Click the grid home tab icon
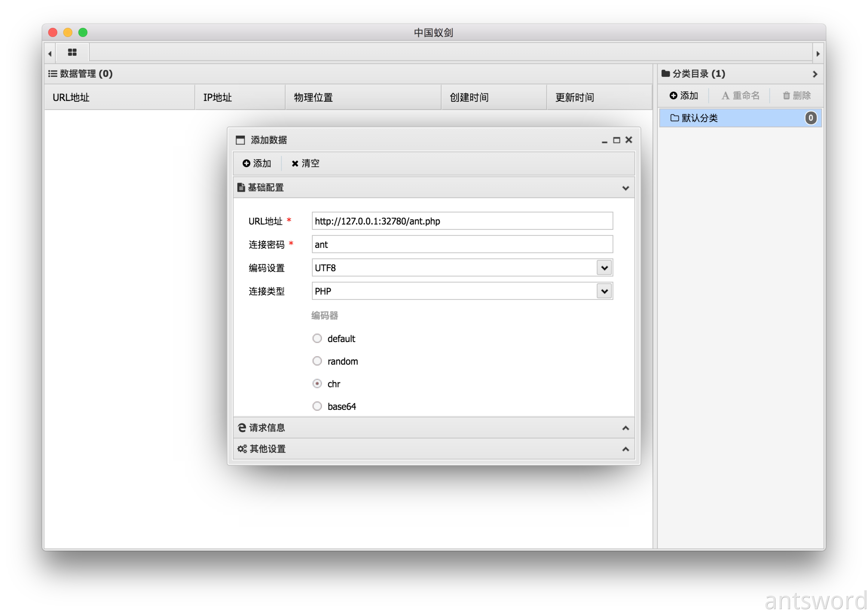This screenshot has height=611, width=868. 72,53
